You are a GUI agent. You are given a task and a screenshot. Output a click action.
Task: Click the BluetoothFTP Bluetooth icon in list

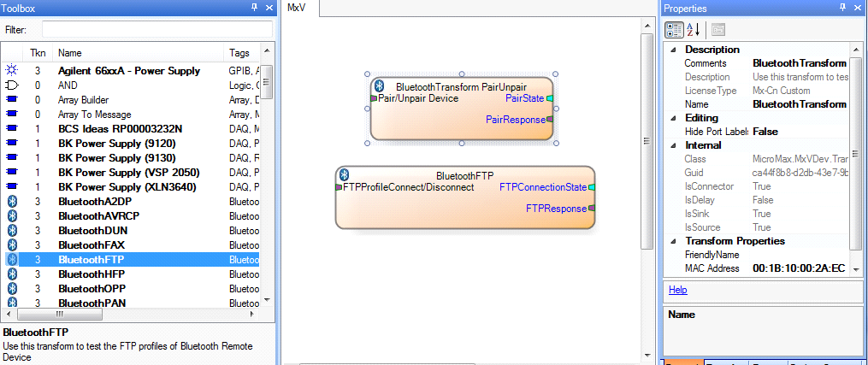point(12,259)
